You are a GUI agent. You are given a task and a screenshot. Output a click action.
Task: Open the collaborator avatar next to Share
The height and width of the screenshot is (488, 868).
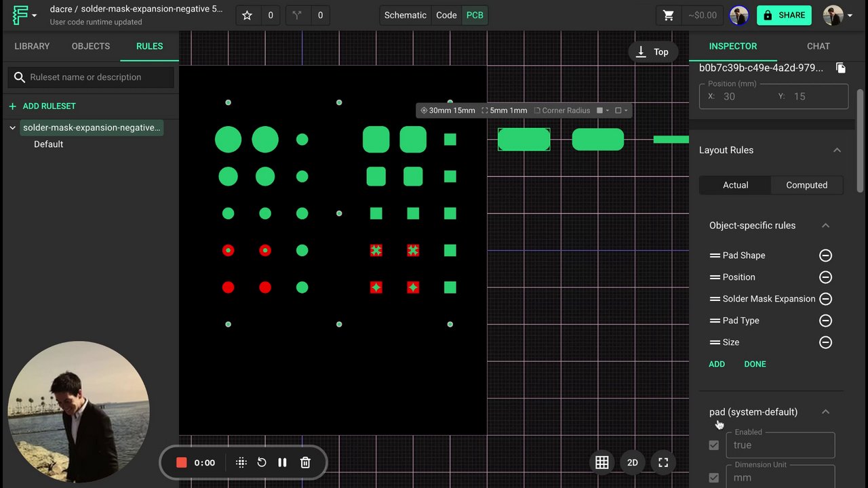739,15
